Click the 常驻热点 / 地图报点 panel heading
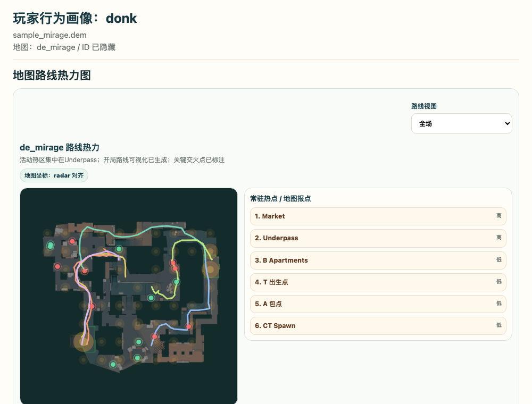The image size is (532, 404). 280,199
